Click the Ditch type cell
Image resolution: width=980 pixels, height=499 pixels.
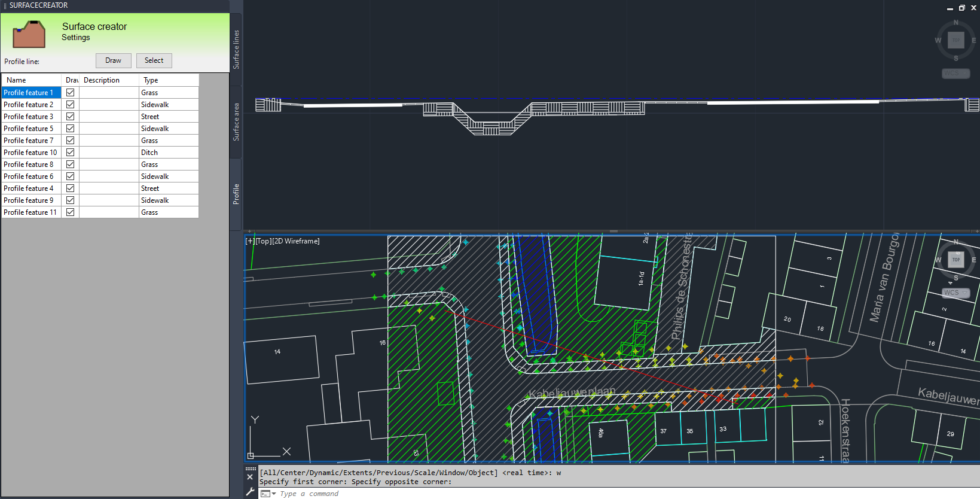click(169, 153)
